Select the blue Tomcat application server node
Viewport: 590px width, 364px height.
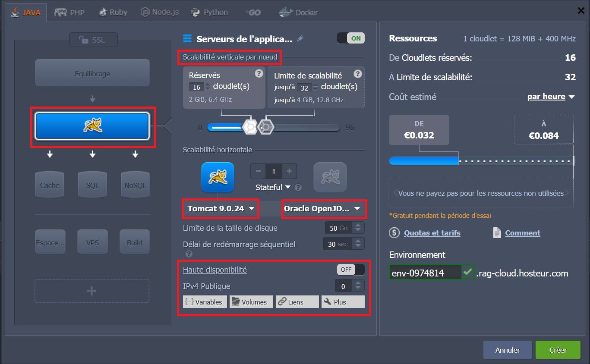coord(92,126)
